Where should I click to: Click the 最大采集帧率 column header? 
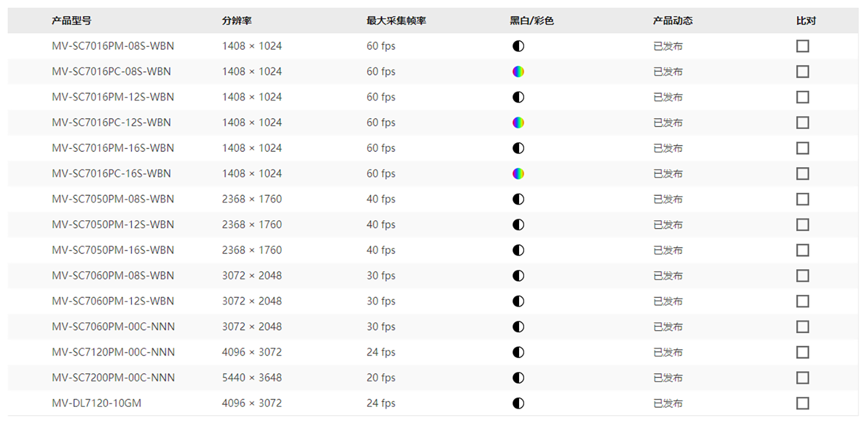[396, 21]
